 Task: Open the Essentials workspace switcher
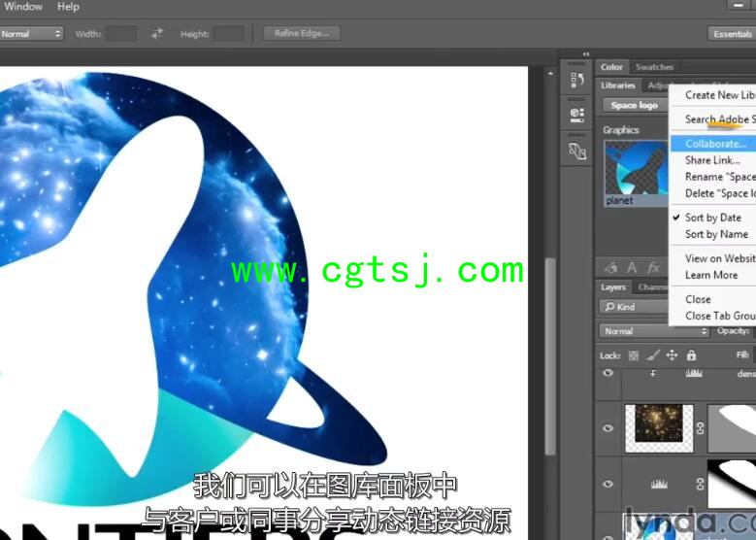(x=732, y=34)
